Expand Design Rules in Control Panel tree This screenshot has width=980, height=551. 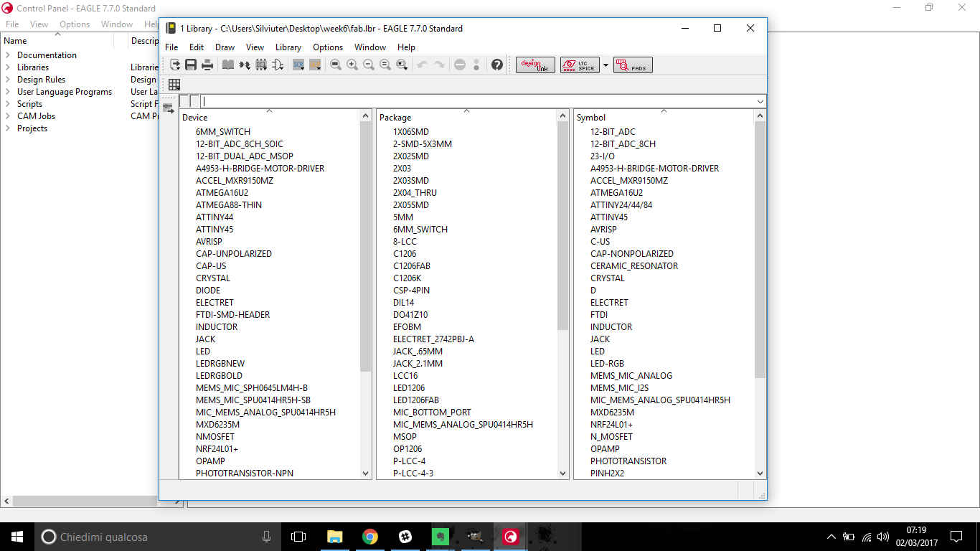pyautogui.click(x=8, y=80)
